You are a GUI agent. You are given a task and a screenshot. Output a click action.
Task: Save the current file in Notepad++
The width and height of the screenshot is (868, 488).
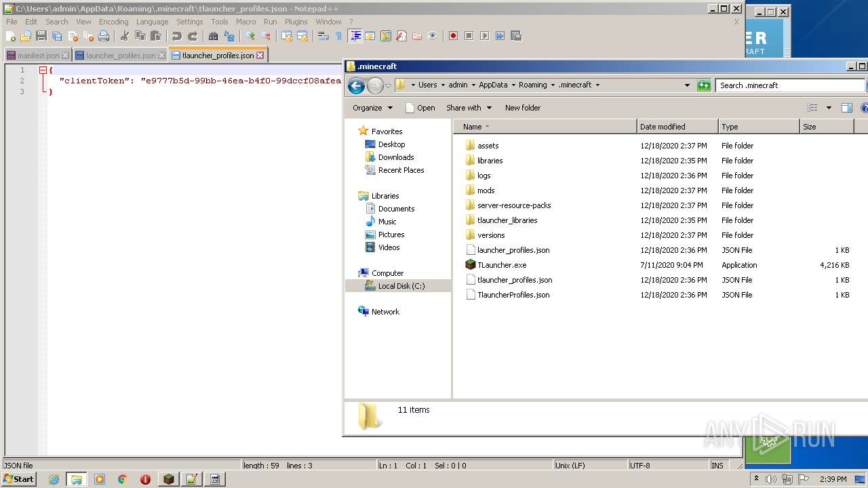41,36
